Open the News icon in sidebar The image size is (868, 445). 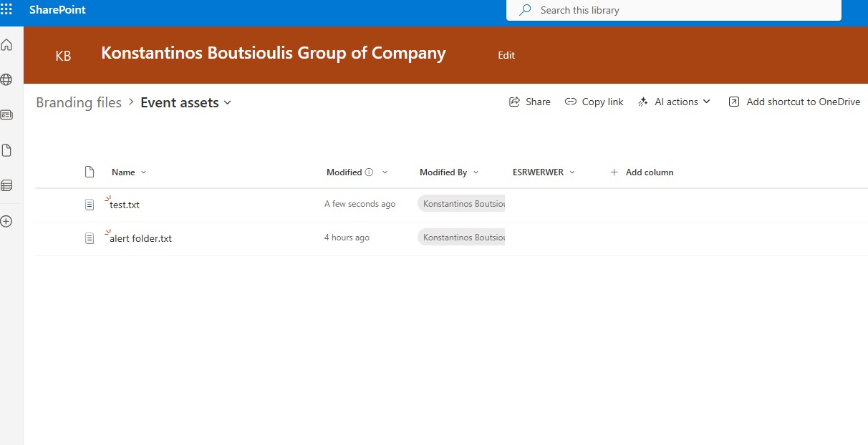point(6,114)
